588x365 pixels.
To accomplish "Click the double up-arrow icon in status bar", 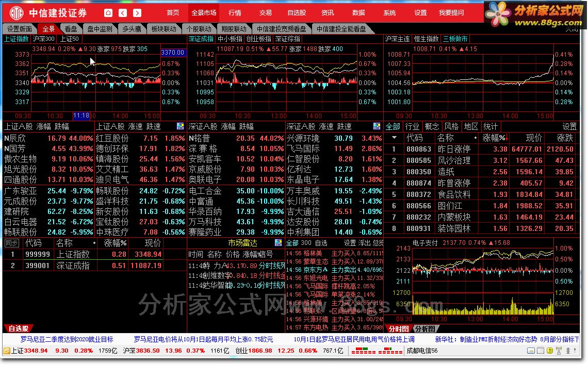I will click(568, 351).
